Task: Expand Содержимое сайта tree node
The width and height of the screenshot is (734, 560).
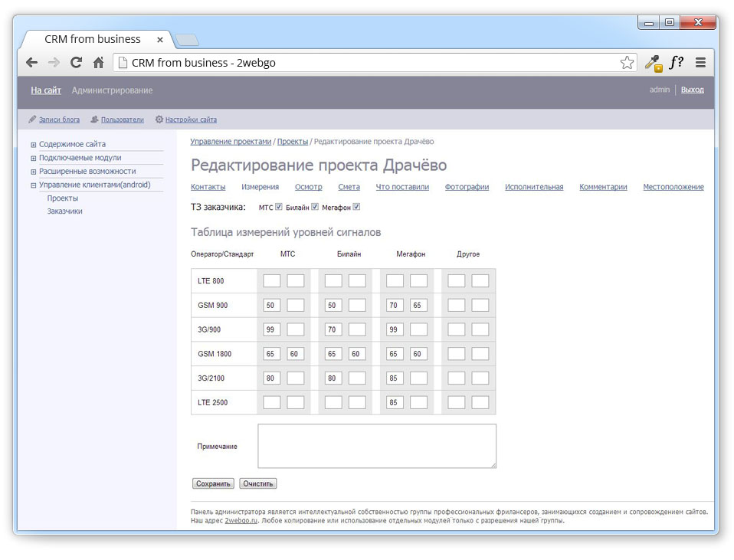Action: 33,145
